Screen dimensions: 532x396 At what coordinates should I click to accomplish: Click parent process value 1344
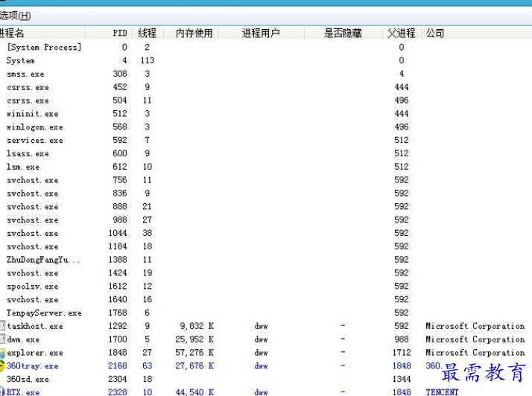[x=402, y=379]
